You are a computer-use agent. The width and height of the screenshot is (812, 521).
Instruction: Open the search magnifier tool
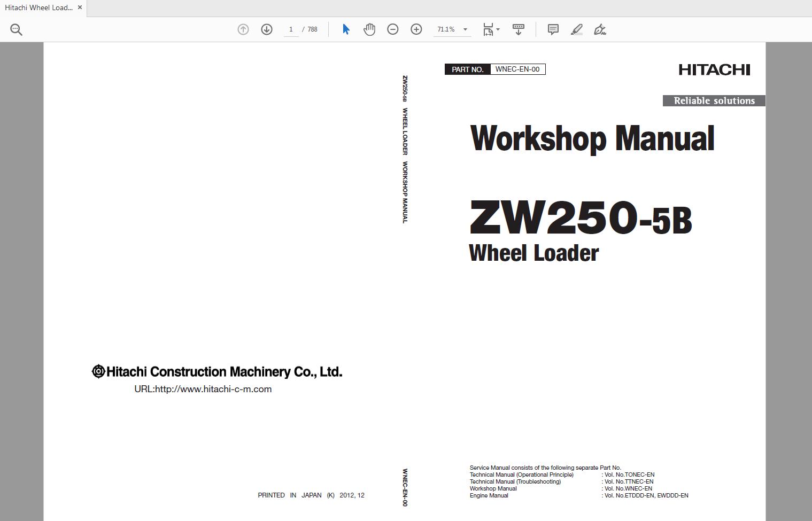[16, 29]
